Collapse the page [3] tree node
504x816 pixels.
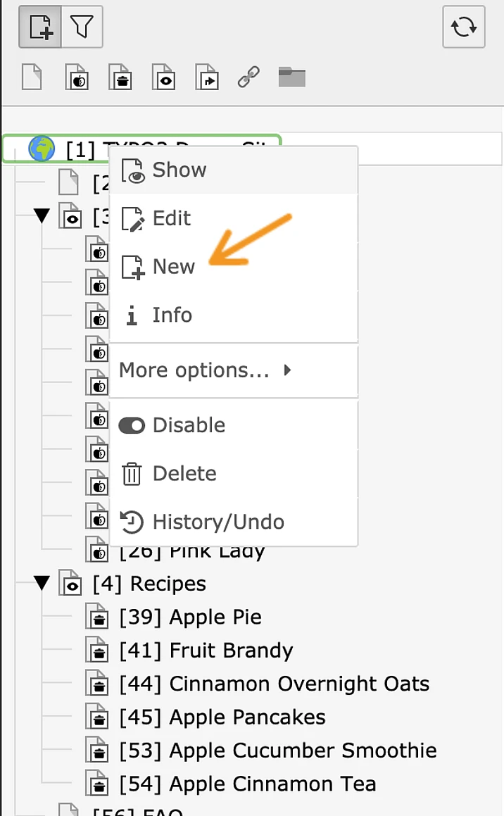click(x=42, y=216)
